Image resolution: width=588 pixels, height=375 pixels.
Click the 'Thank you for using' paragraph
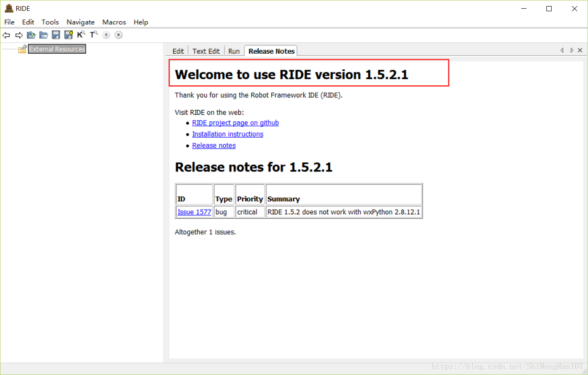[259, 95]
